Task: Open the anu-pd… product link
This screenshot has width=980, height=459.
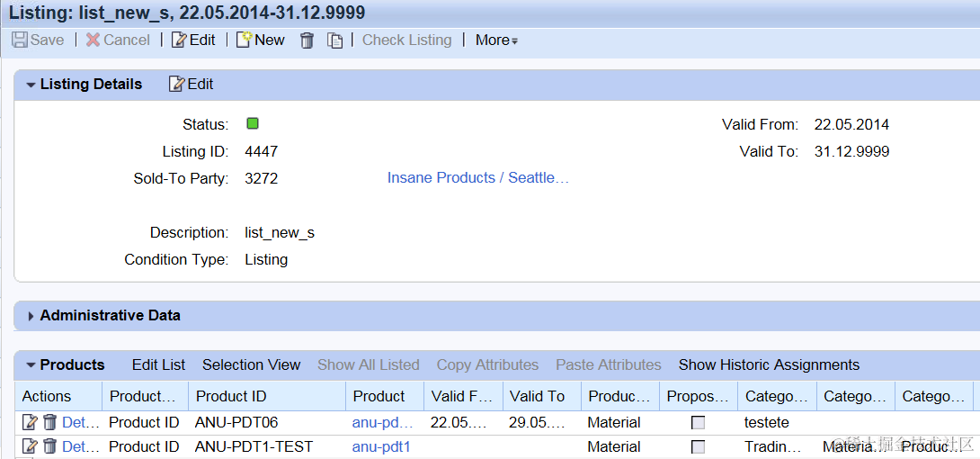Action: tap(382, 423)
